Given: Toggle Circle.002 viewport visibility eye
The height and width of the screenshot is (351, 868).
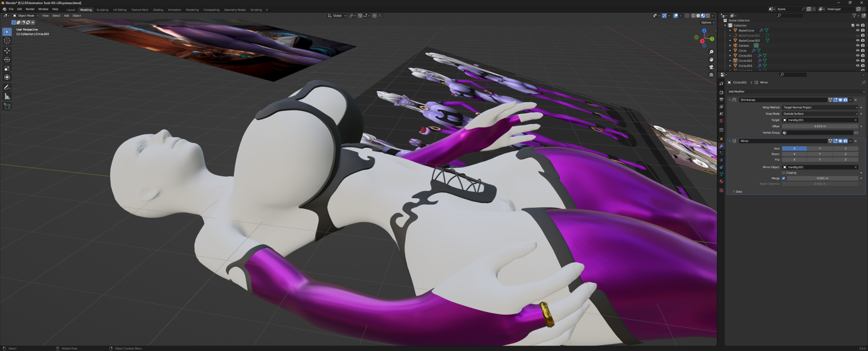Looking at the screenshot, I should pos(858,61).
